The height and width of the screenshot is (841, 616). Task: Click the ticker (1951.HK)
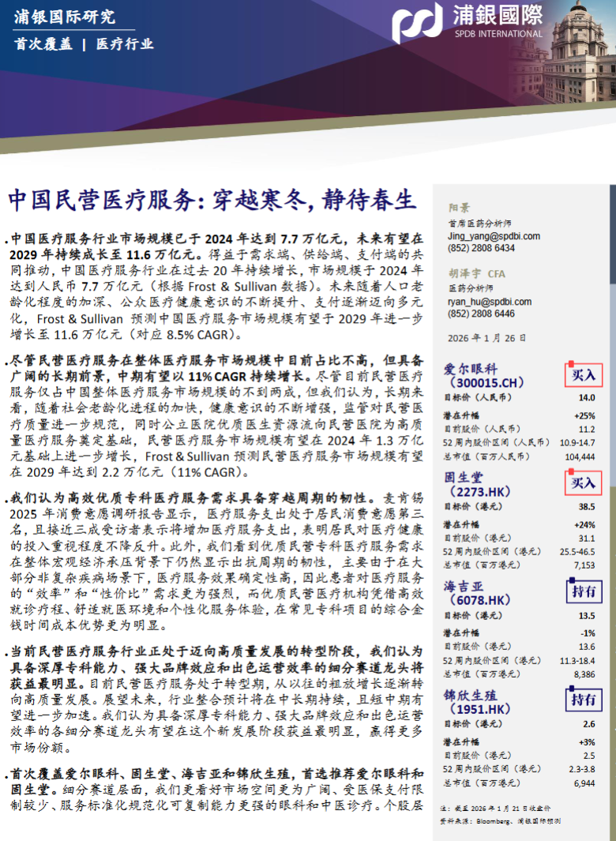click(479, 709)
